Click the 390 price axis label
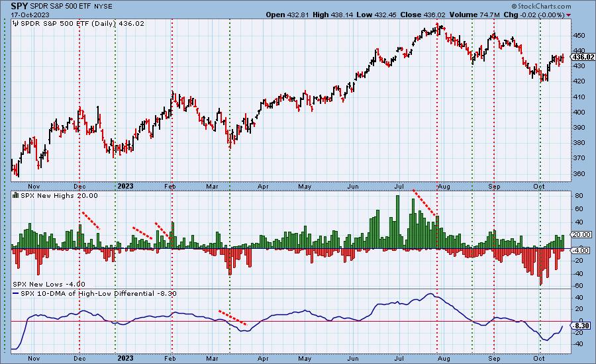Image resolution: width=596 pixels, height=364 pixels. pyautogui.click(x=579, y=128)
